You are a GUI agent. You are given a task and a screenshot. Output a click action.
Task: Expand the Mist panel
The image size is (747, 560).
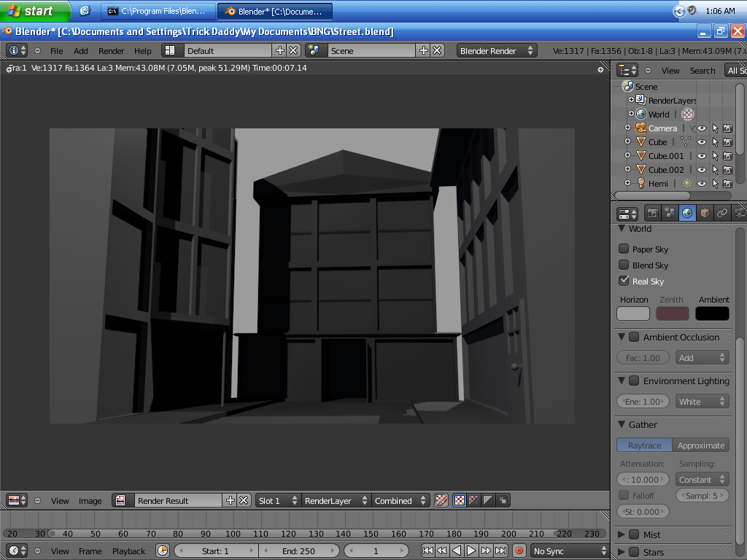(621, 534)
